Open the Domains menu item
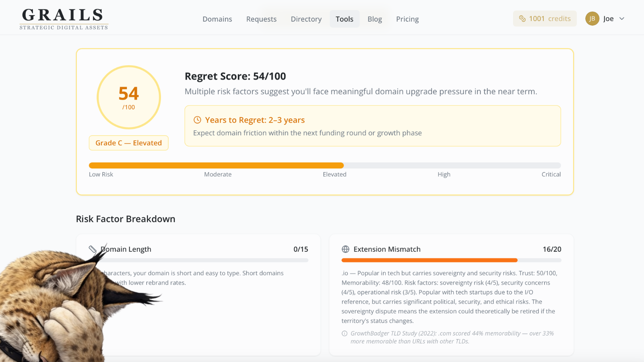644x362 pixels. [x=217, y=19]
